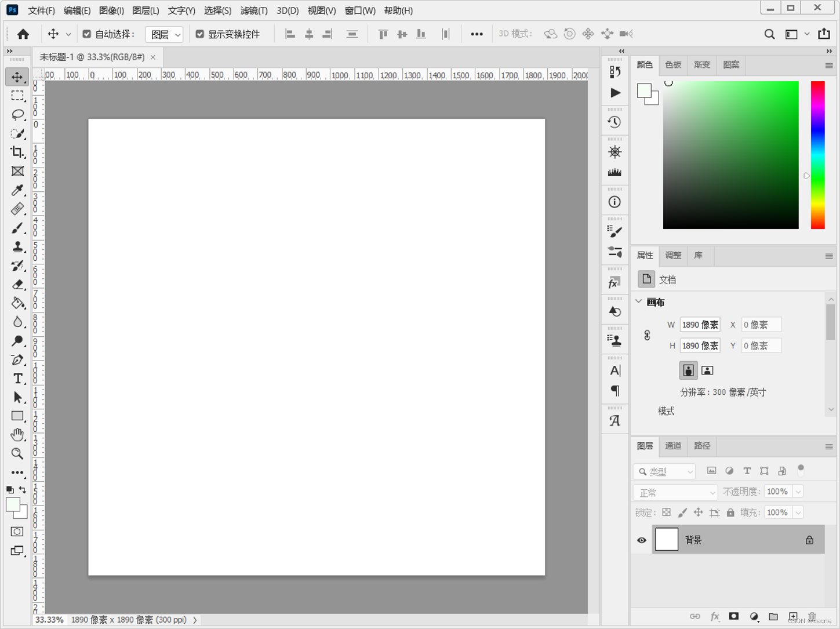Select the Crop tool
This screenshot has width=840, height=629.
[17, 152]
